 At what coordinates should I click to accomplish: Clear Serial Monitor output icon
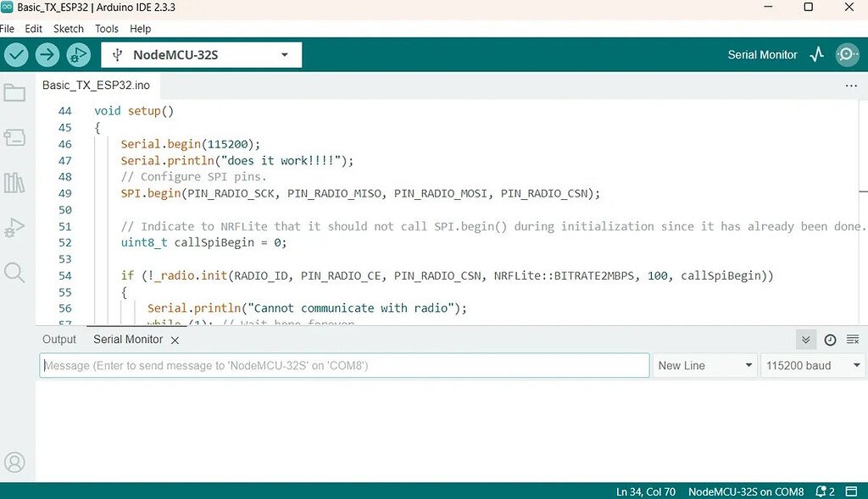click(853, 340)
